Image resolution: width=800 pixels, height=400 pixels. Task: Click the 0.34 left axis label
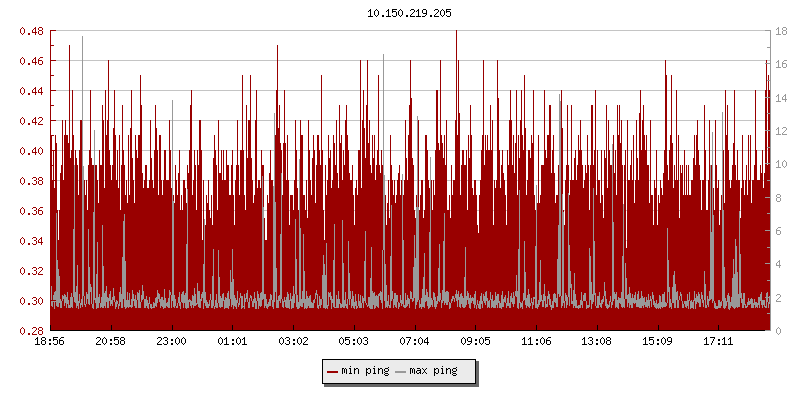click(x=30, y=241)
